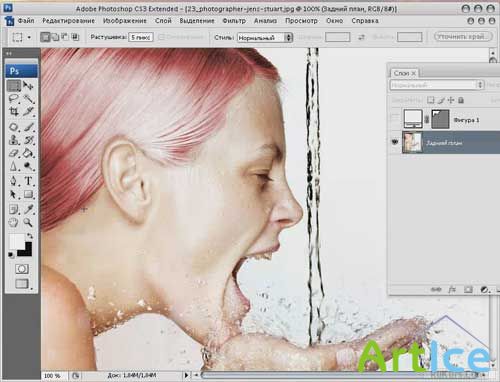
Task: Select the Magic Wand tool
Action: coord(29,99)
